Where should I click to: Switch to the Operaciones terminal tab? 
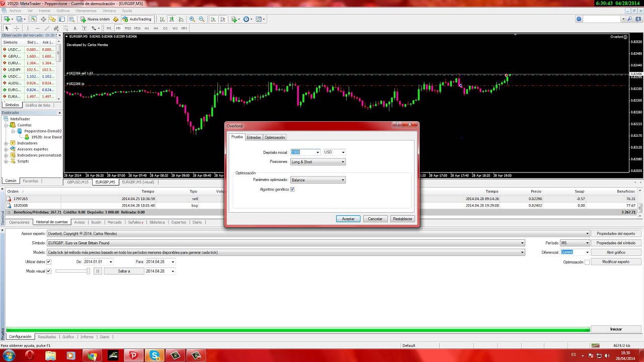coord(19,222)
